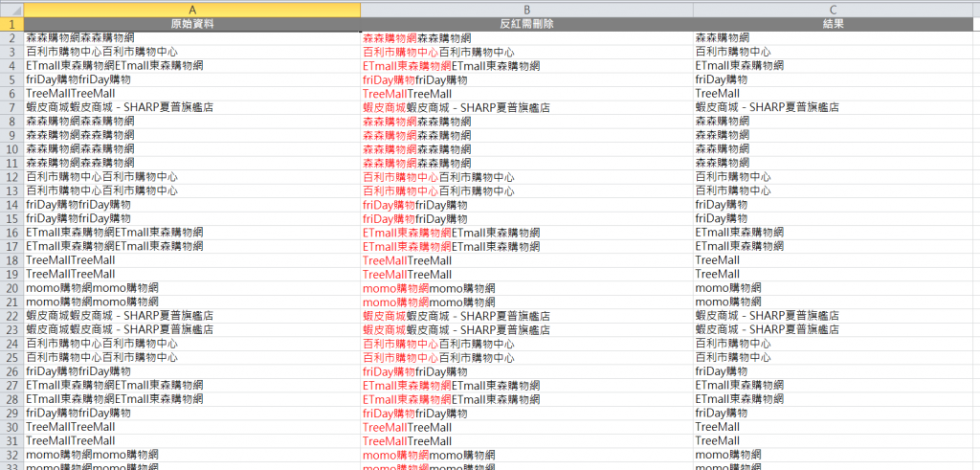Click cell C30 TreeMall
This screenshot has height=470, width=980.
[x=834, y=427]
